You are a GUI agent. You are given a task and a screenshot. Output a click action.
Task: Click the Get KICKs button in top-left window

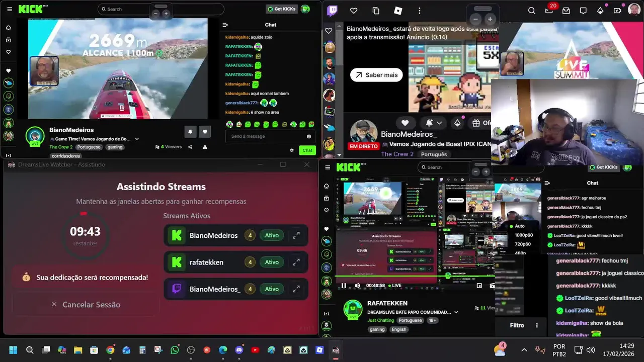point(282,9)
